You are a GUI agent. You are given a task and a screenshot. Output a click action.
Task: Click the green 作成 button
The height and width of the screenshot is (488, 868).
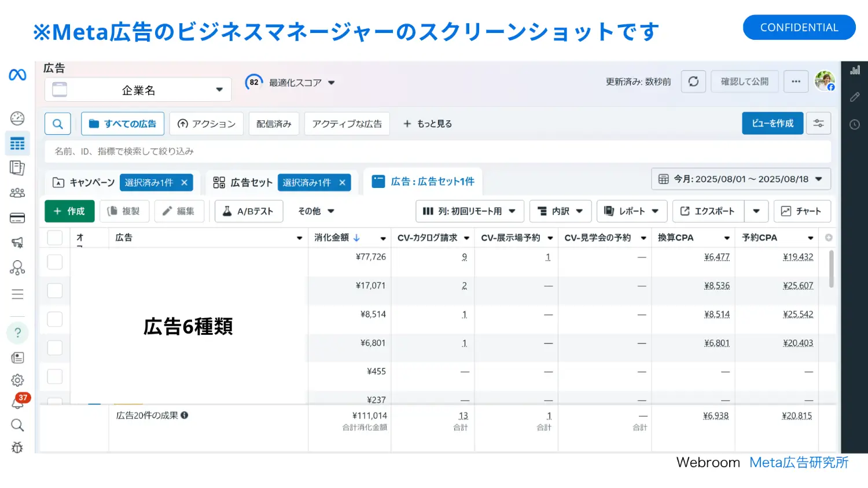(69, 212)
